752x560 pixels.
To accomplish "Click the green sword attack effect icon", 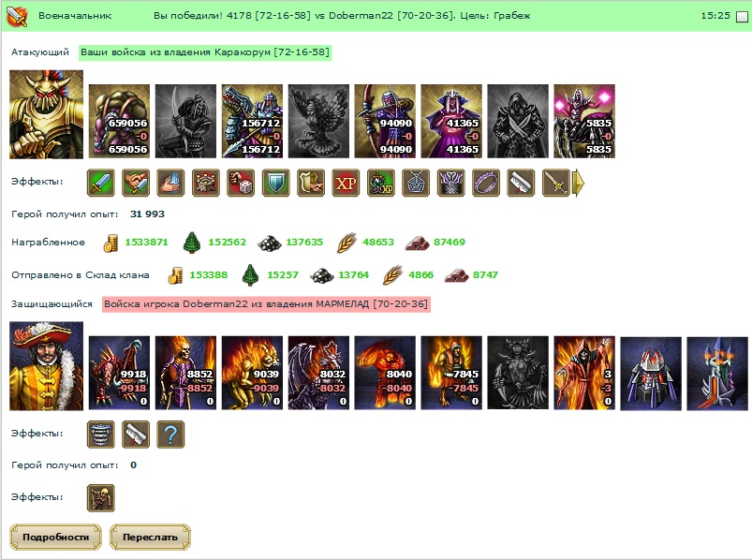I will click(x=101, y=183).
